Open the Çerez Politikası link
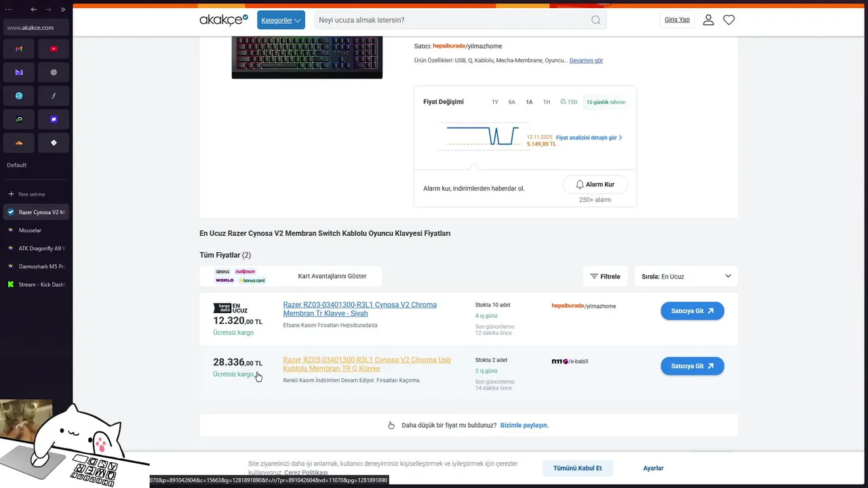 (306, 472)
